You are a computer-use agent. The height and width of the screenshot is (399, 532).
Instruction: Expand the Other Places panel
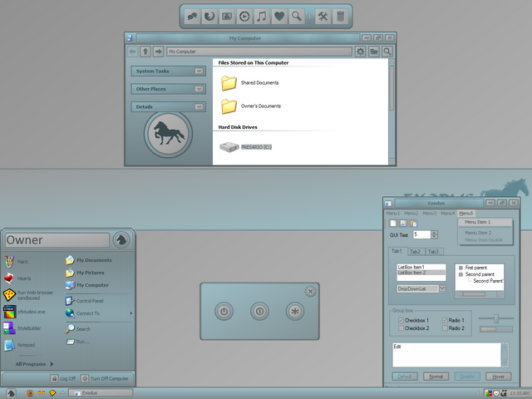pos(199,89)
